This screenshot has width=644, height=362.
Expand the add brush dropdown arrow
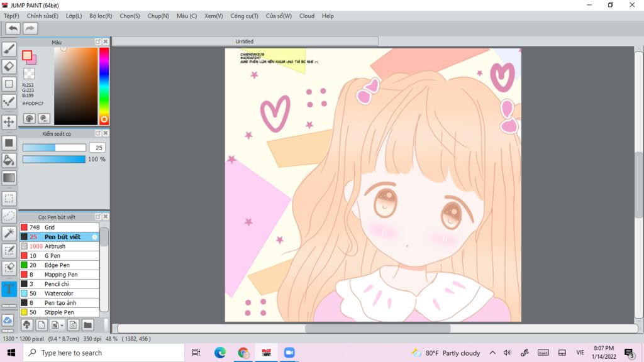click(x=62, y=326)
